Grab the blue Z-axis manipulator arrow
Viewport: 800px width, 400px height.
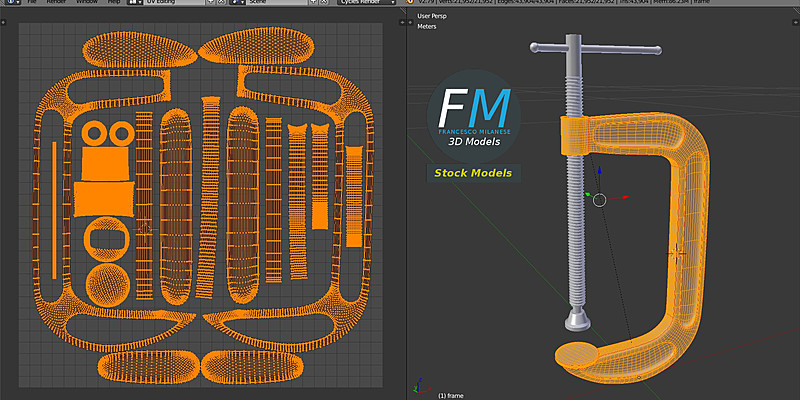click(600, 172)
